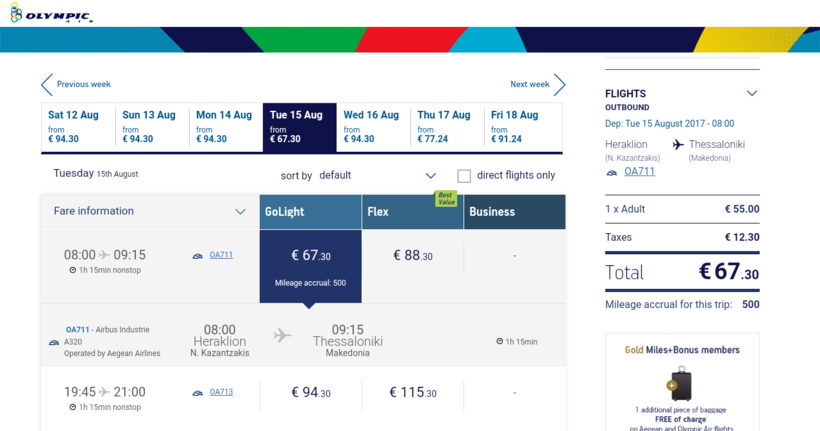Click the Olympic Air logo

point(50,14)
